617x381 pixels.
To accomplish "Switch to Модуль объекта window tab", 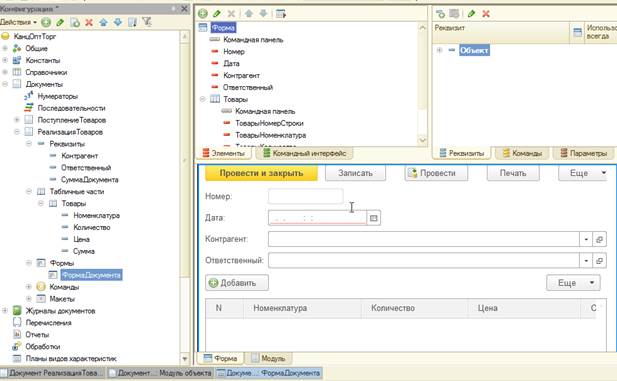I will pyautogui.click(x=160, y=373).
